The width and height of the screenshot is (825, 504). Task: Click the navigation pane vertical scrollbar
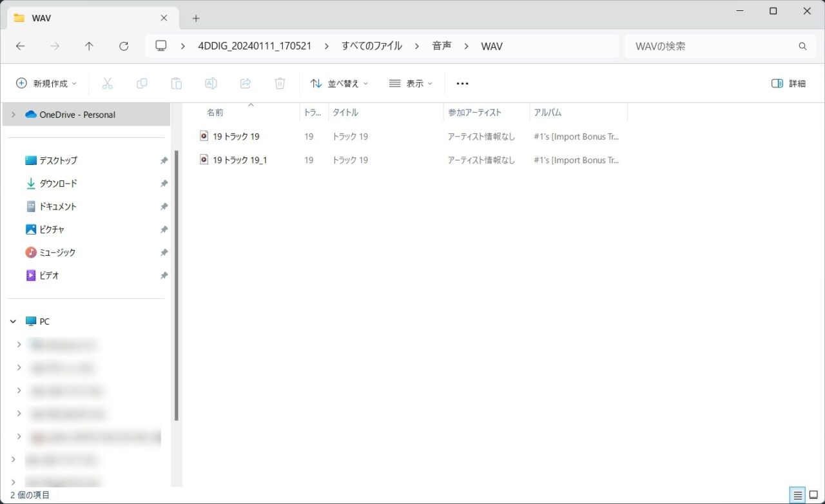177,286
